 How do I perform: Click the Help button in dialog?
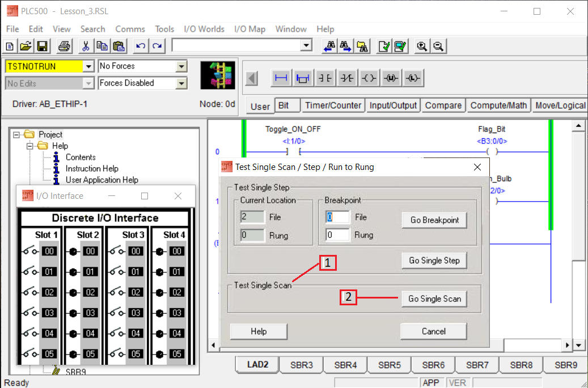tap(259, 331)
